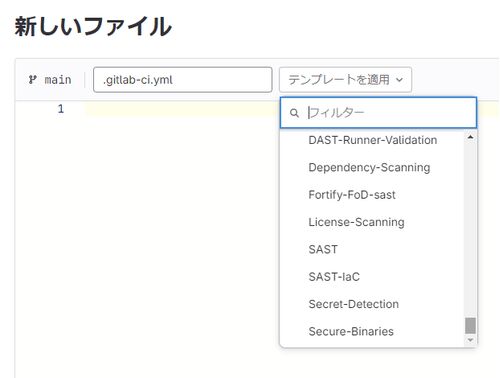Click the scroll down arrow of template list

pyautogui.click(x=470, y=340)
